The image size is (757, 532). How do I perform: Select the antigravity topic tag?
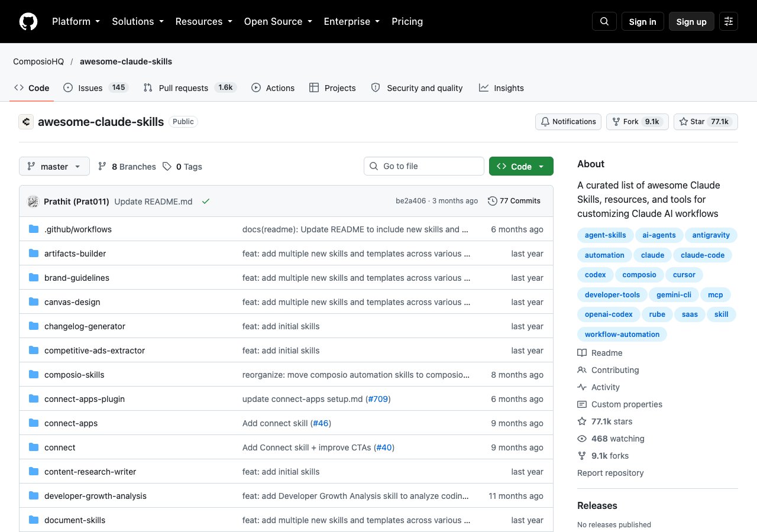(x=711, y=235)
